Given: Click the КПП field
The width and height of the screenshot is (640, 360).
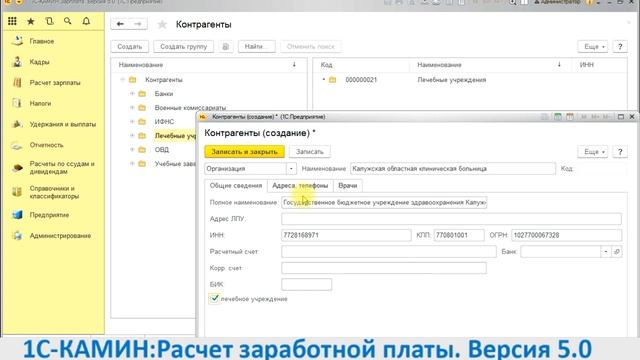Looking at the screenshot, I should (x=459, y=235).
